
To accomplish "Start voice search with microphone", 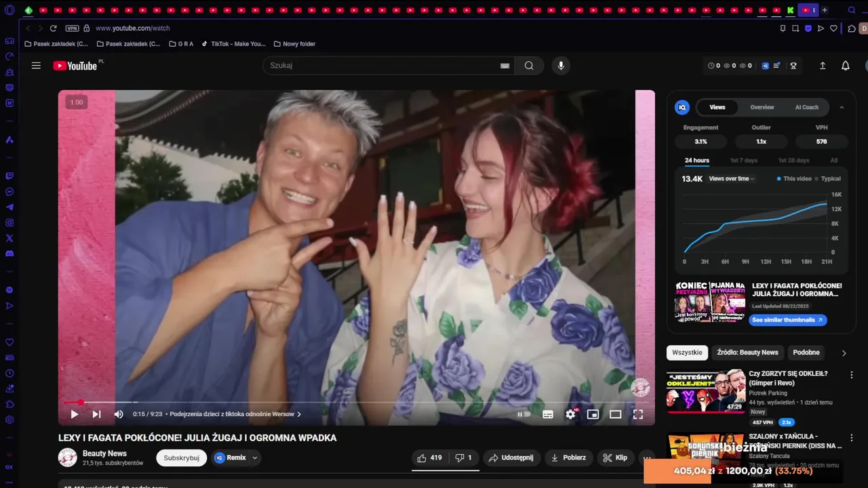I will [560, 66].
